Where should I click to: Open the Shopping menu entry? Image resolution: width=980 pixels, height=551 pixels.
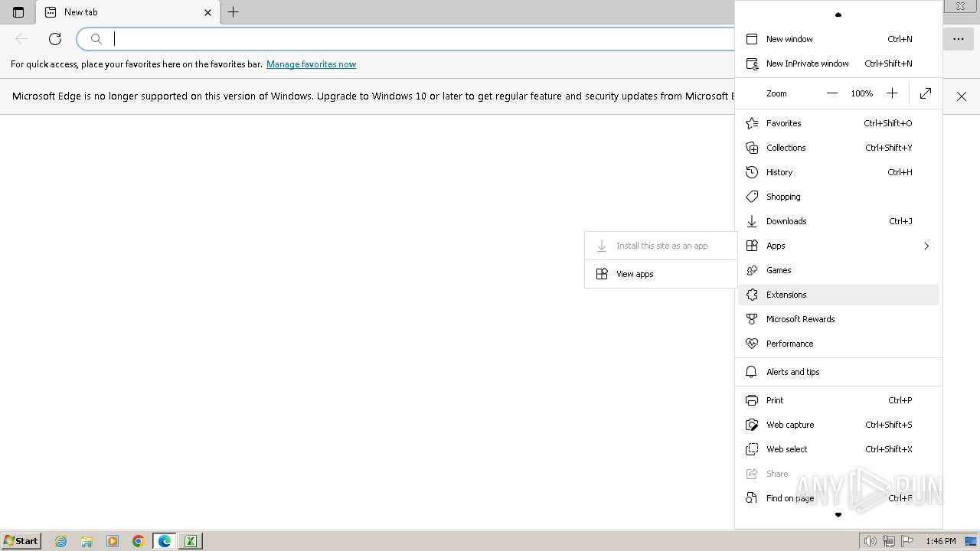click(838, 197)
